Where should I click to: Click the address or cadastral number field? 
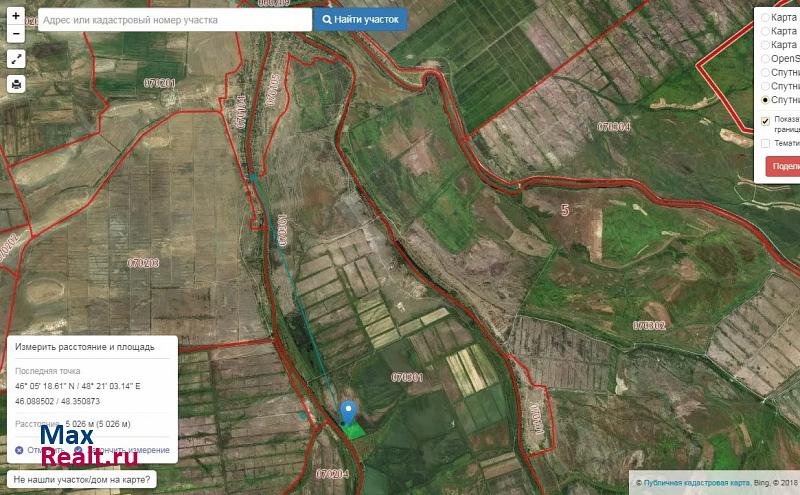175,19
